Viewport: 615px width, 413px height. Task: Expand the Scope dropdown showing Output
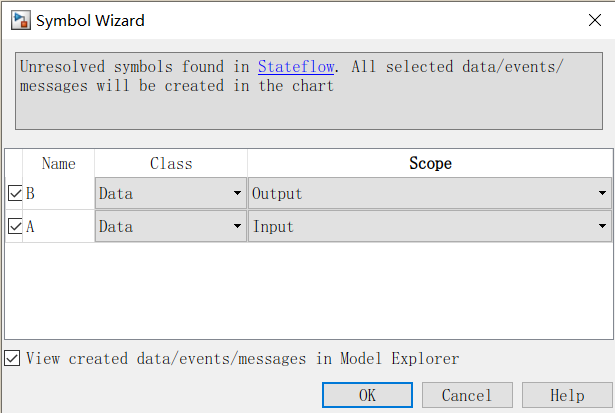click(x=430, y=193)
